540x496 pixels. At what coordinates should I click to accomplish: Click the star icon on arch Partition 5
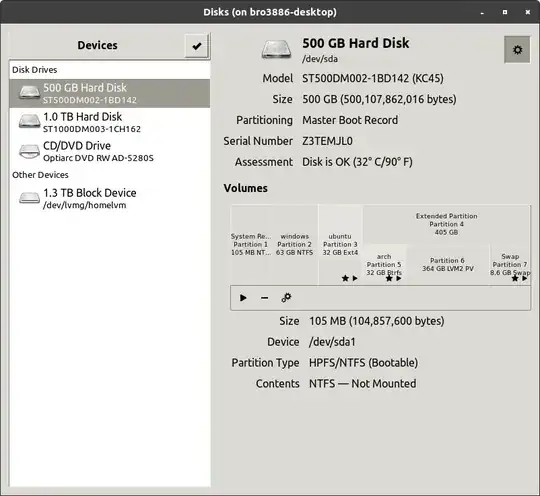coord(389,278)
